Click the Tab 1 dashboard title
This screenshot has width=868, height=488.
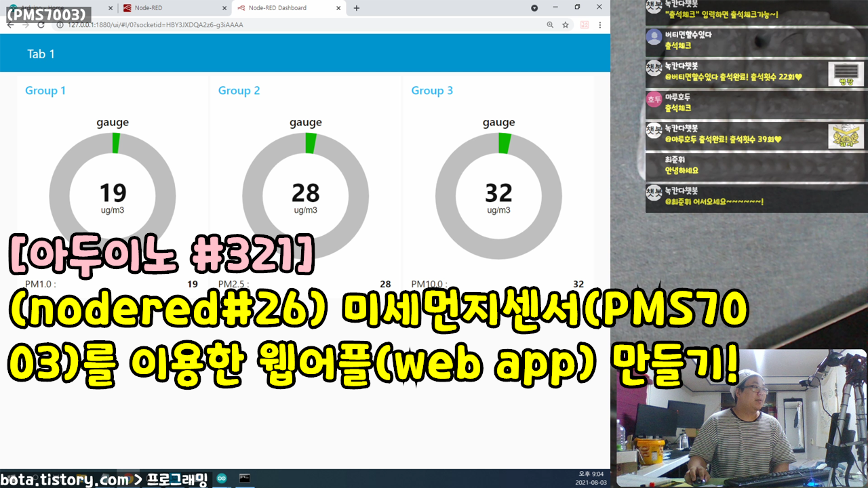coord(41,54)
